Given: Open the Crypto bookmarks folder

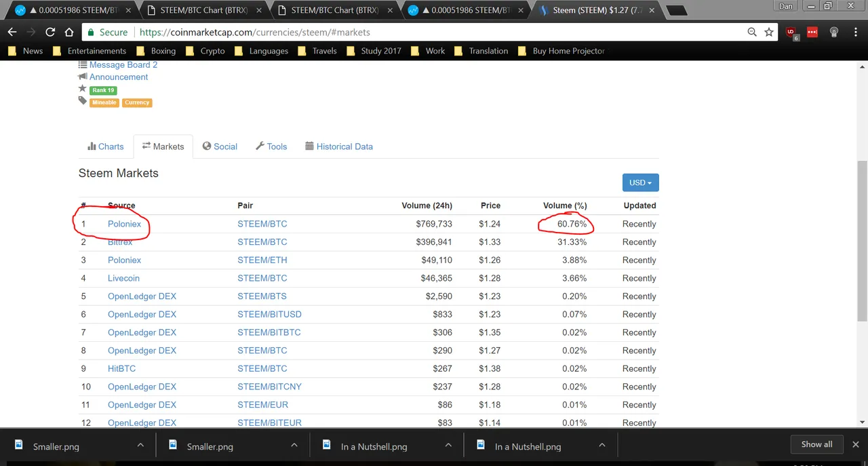Looking at the screenshot, I should (205, 51).
